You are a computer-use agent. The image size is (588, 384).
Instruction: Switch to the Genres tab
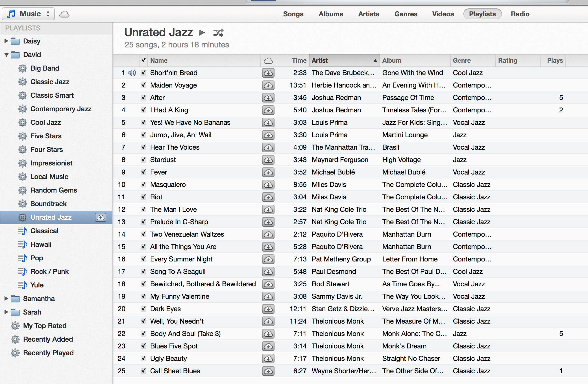point(406,14)
